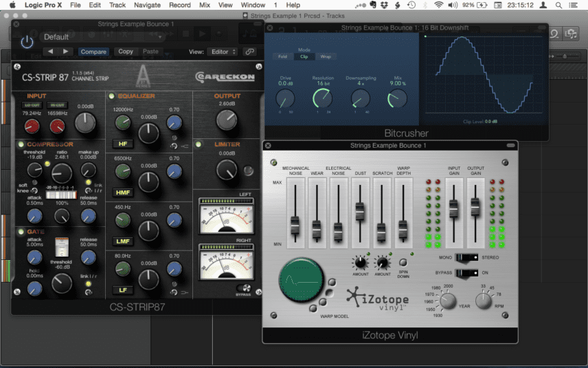Screen dimensions: 588x368
Task: Open Time Machine menu bar icon
Action: (411, 6)
